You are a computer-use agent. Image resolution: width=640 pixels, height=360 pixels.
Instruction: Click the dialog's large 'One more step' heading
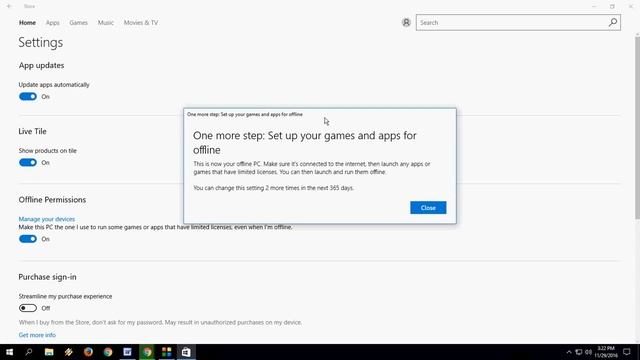pos(304,142)
